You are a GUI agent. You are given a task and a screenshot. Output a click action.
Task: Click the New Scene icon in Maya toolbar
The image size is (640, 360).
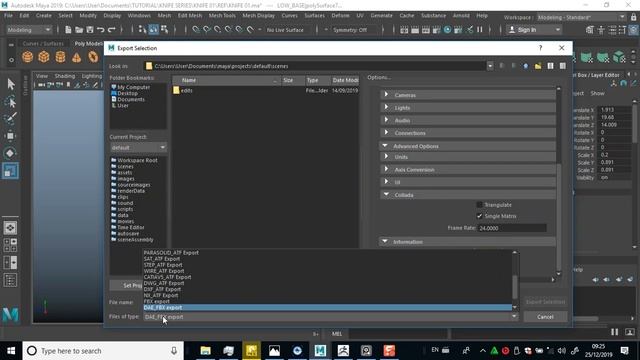68,30
